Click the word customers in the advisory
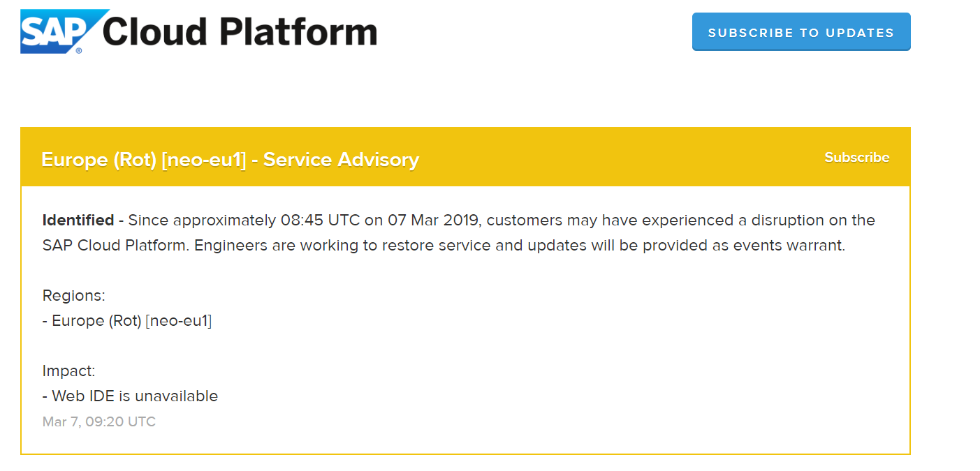Image resolution: width=980 pixels, height=471 pixels. click(522, 220)
